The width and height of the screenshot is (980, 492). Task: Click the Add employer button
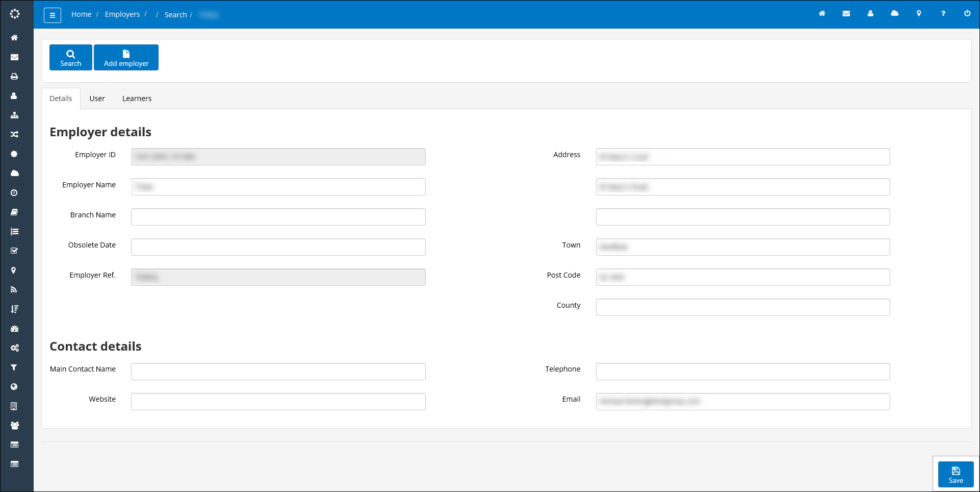(x=126, y=58)
